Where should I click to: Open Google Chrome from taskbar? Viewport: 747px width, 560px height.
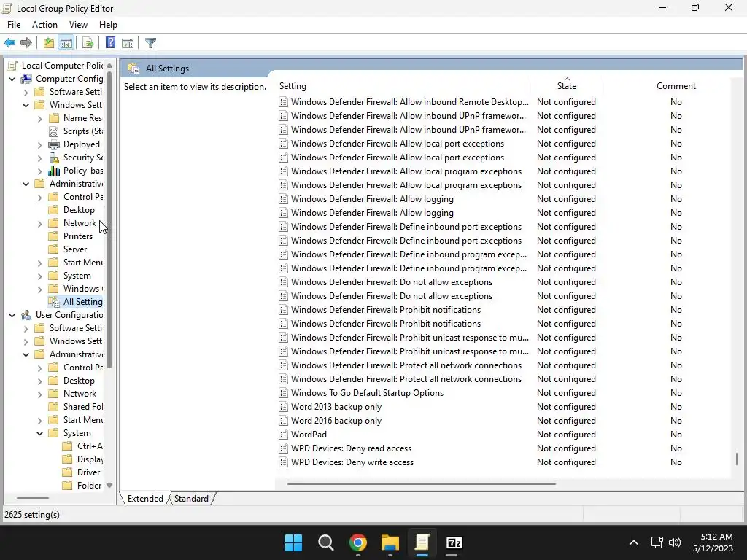357,542
